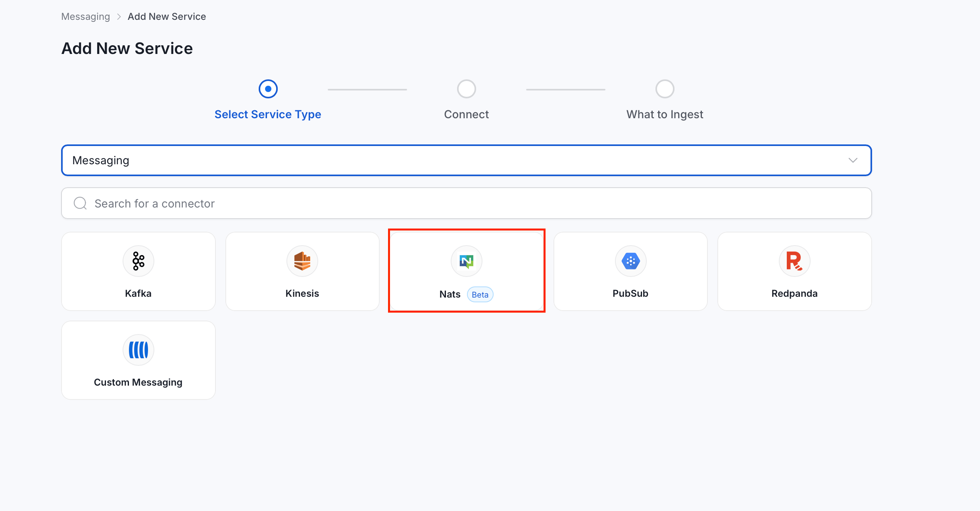Screen dimensions: 980x511
Task: Click the Beta badge on Nats
Action: click(480, 294)
